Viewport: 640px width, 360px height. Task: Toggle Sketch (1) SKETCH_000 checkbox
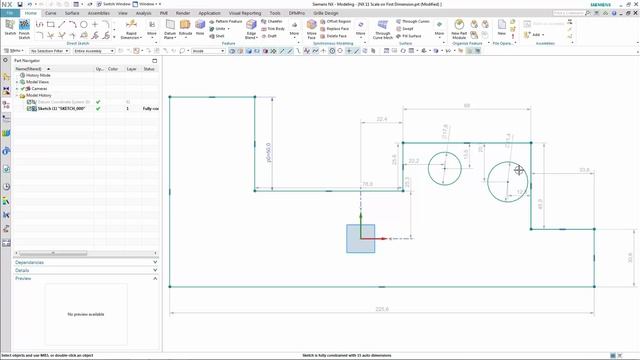[29, 109]
